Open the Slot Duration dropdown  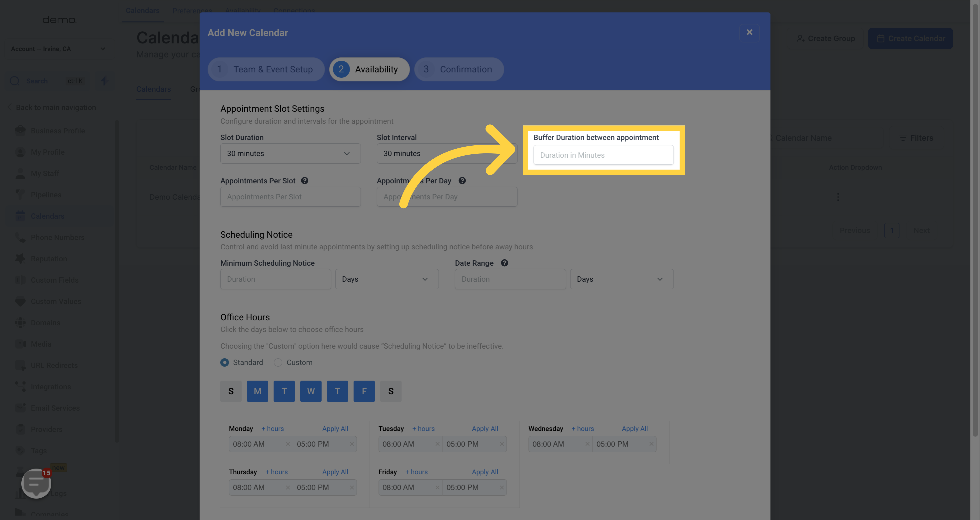(x=290, y=153)
